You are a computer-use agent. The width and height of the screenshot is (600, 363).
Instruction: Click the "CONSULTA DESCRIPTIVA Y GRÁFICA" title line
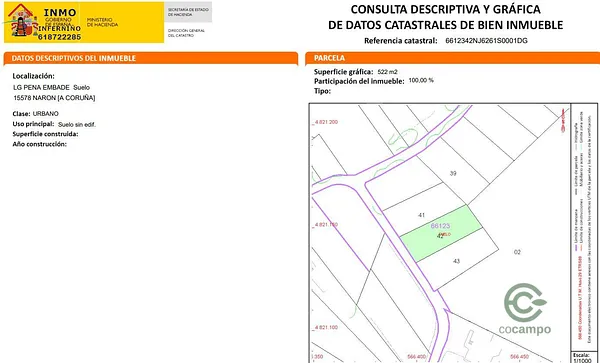pos(445,9)
